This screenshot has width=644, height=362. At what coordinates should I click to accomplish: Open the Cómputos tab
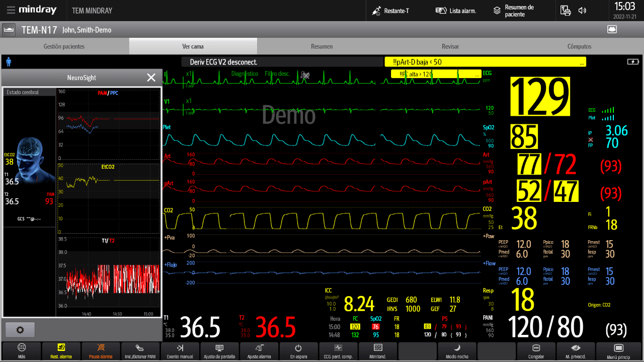pyautogui.click(x=579, y=46)
